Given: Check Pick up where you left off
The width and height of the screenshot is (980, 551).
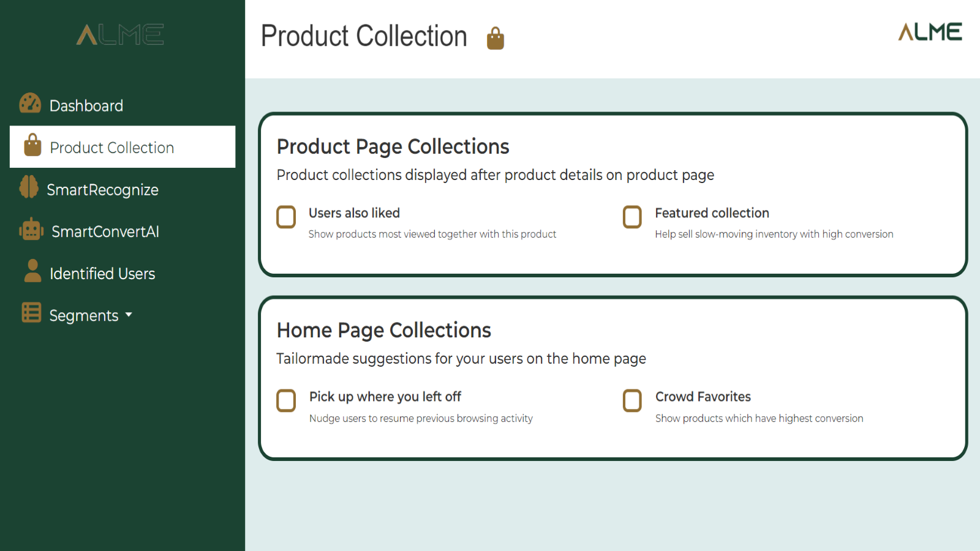Looking at the screenshot, I should click(286, 400).
